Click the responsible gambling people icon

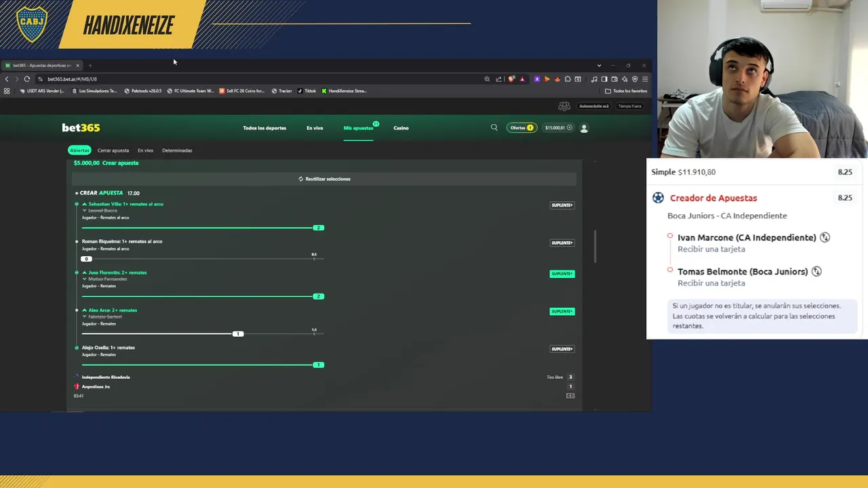click(564, 106)
